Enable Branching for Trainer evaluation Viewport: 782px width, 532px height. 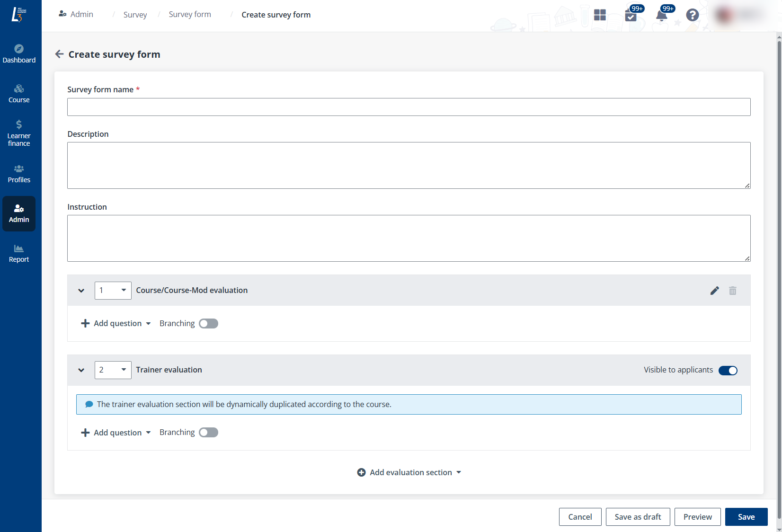[208, 432]
